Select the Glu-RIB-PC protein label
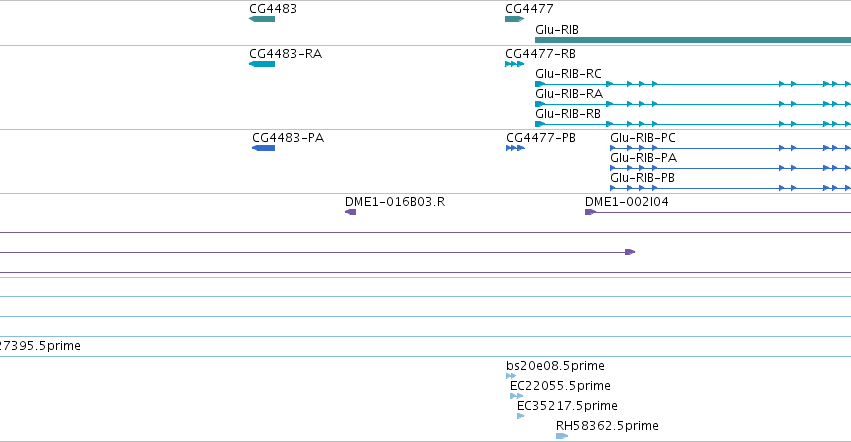Screen dimensions: 851x442 [643, 138]
